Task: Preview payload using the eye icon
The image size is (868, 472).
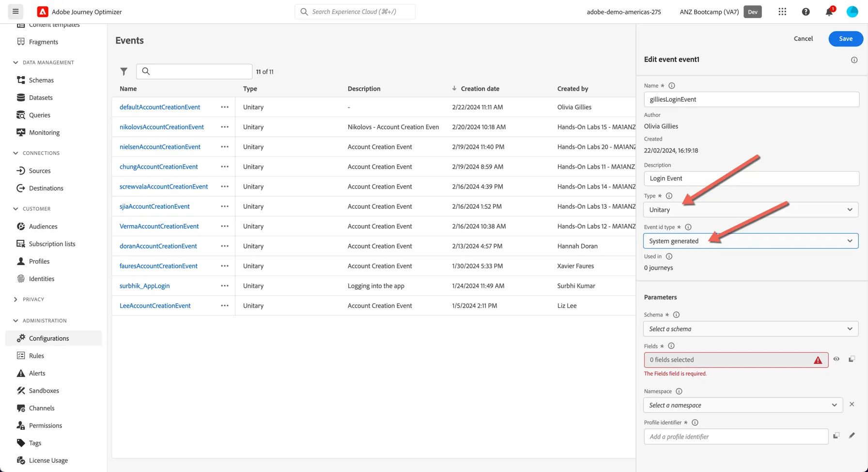Action: click(836, 359)
